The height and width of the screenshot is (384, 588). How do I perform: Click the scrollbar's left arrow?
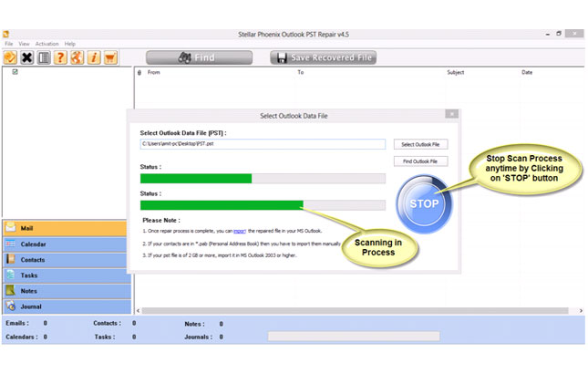[x=139, y=310]
